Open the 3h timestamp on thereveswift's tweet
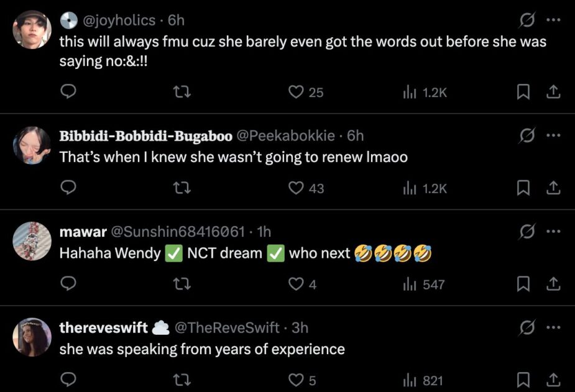575x392 pixels. (x=300, y=327)
